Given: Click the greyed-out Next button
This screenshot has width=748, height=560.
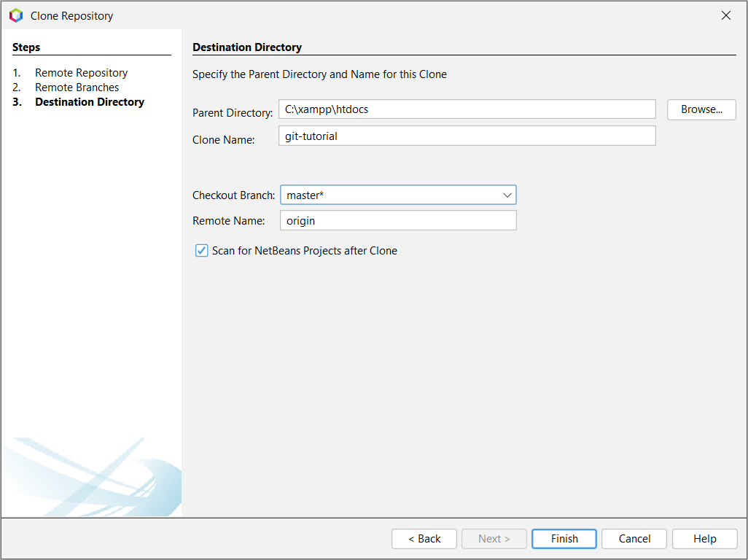Looking at the screenshot, I should click(x=494, y=539).
